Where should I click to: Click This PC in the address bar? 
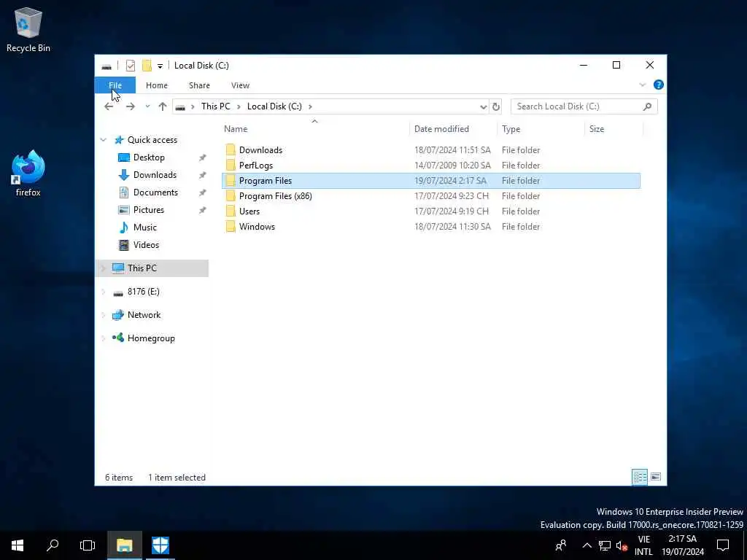point(215,106)
